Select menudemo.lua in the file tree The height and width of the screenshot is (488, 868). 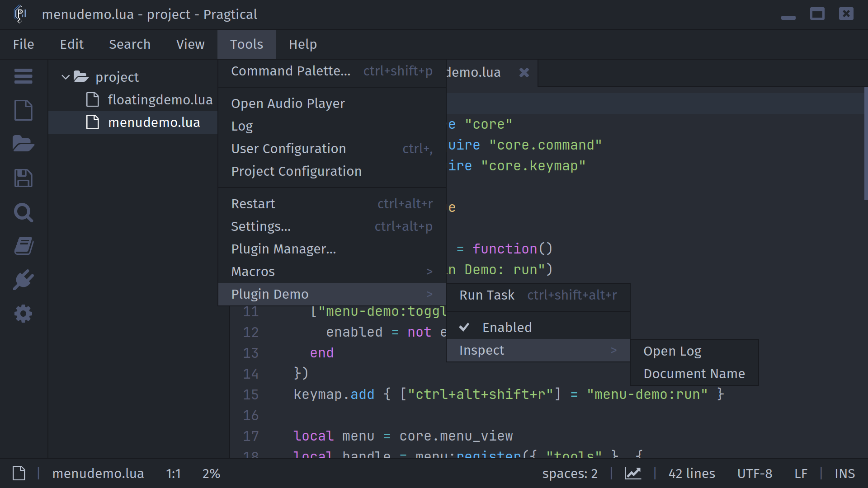click(x=133, y=122)
